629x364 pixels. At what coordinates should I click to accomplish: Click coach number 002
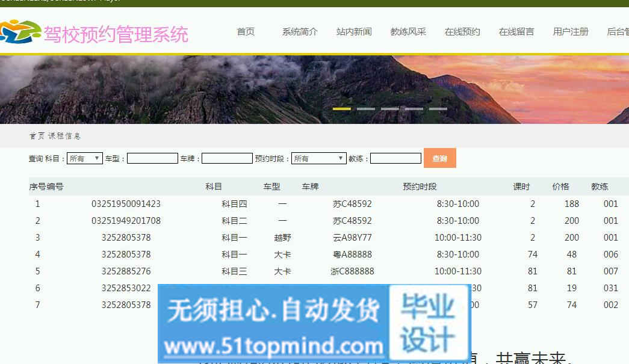[610, 304]
